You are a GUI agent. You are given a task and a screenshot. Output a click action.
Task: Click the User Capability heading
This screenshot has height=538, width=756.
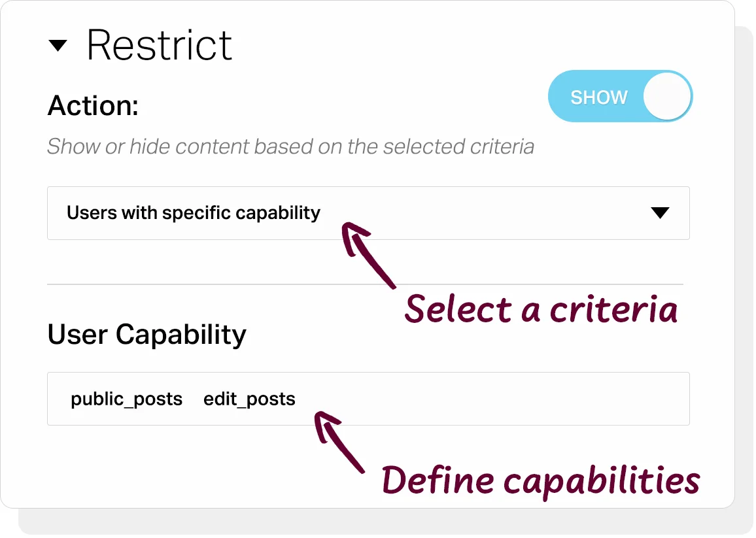point(146,335)
